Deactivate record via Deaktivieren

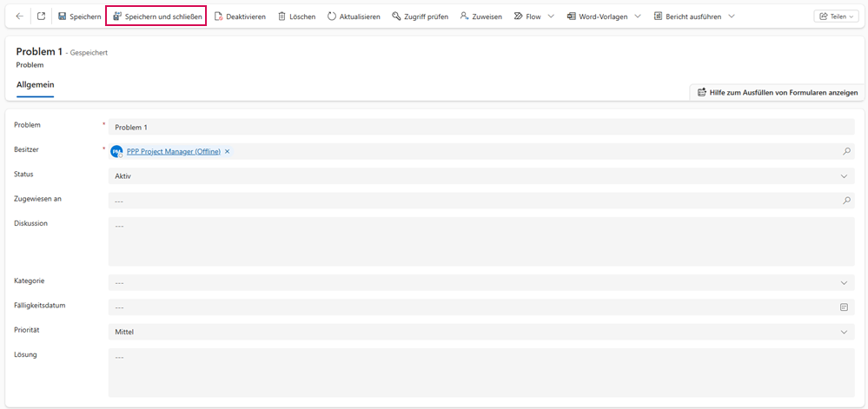pos(240,16)
